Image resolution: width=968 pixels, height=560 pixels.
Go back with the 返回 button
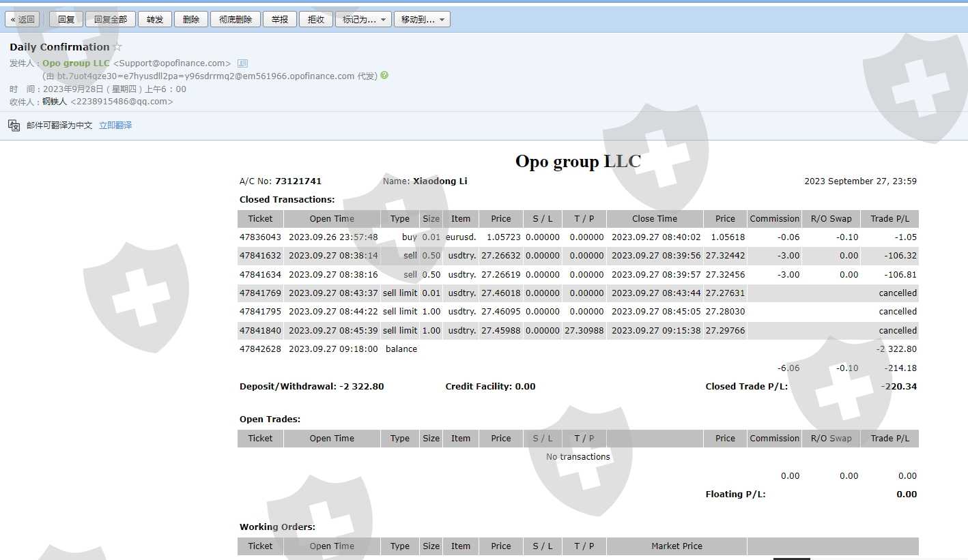pyautogui.click(x=23, y=20)
